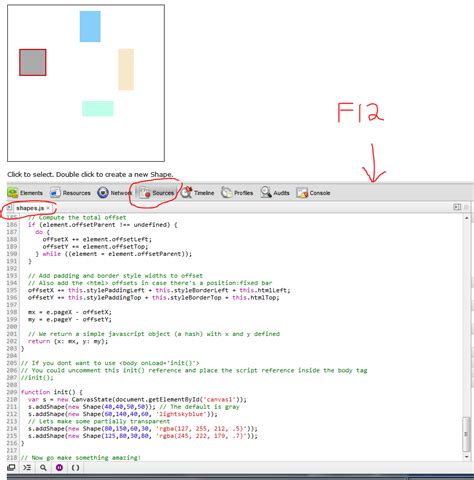
Task: Toggle the purple pause on exceptions button
Action: click(x=59, y=468)
